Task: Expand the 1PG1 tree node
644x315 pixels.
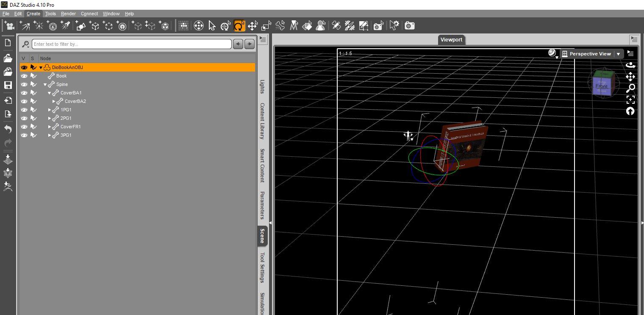Action: [50, 110]
